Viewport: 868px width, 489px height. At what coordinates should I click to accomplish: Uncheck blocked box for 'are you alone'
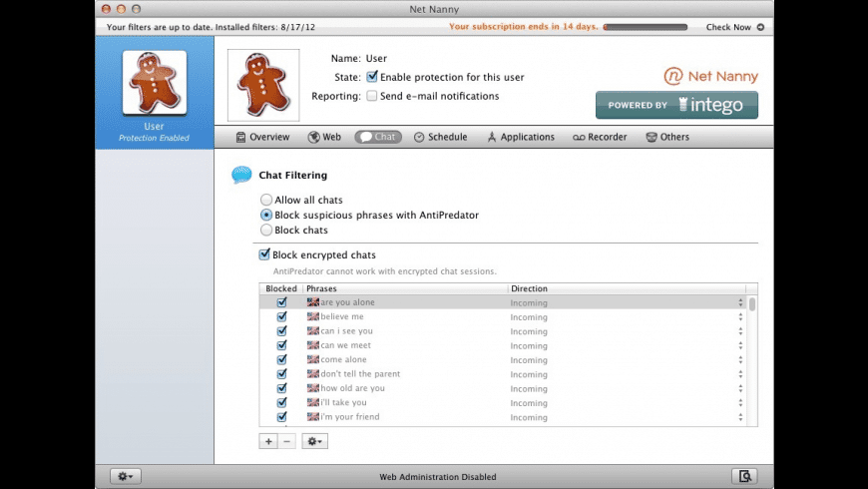[281, 302]
